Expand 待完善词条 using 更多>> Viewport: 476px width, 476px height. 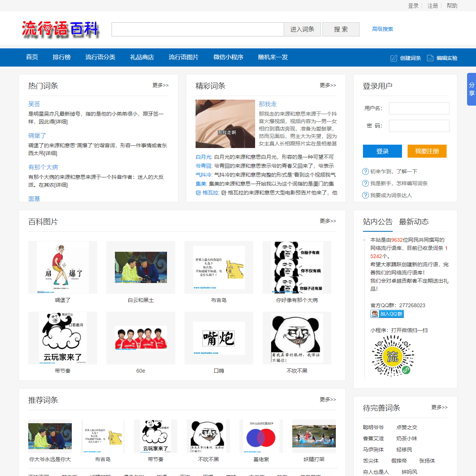[x=439, y=408]
